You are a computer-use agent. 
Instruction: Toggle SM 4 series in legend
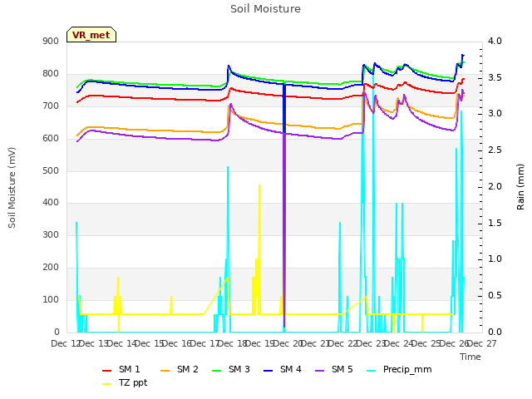coord(283,369)
